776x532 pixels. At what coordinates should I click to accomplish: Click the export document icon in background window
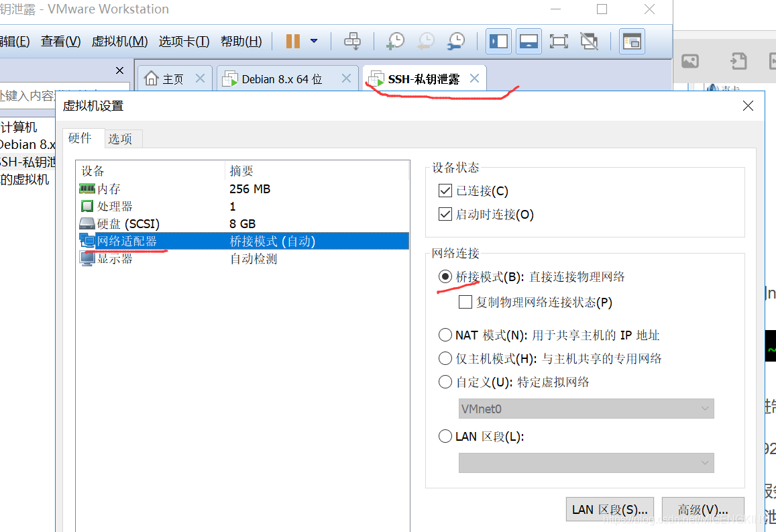(738, 61)
